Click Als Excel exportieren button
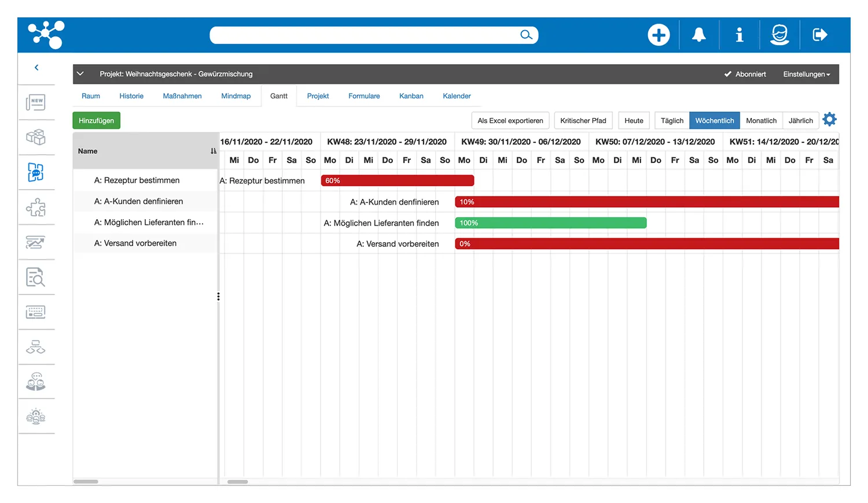868x503 pixels. click(510, 120)
